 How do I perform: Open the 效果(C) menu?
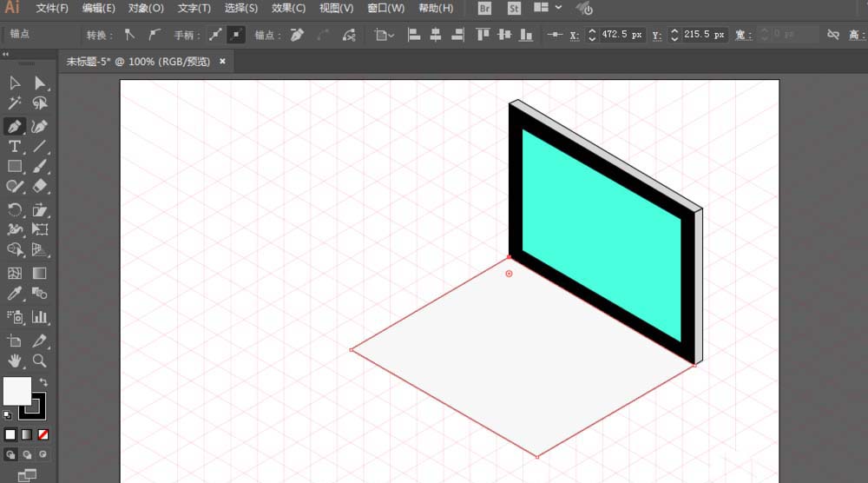[x=288, y=9]
